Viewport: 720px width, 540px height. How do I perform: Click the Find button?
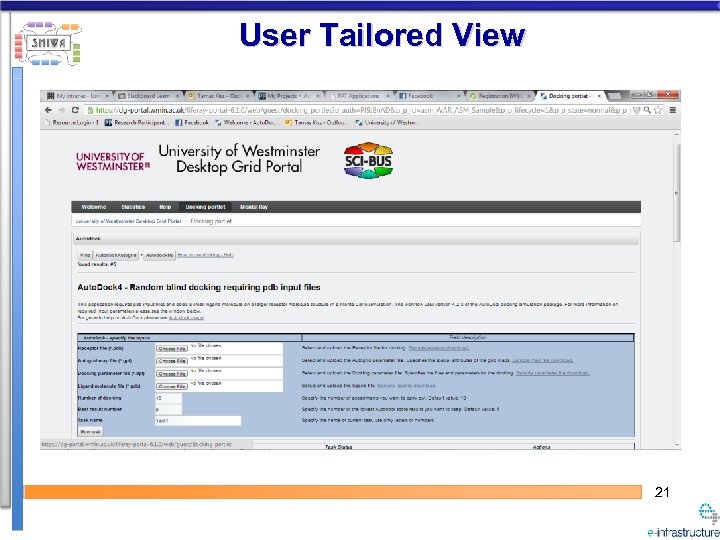(x=85, y=255)
